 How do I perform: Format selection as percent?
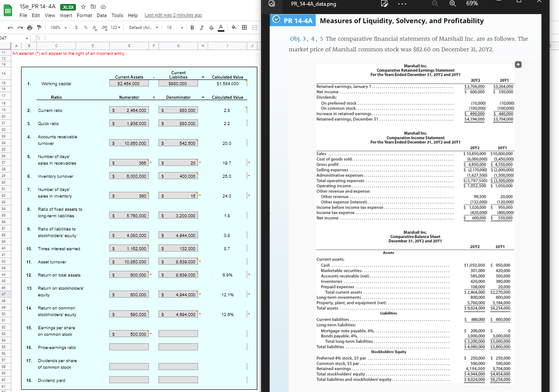[x=86, y=28]
